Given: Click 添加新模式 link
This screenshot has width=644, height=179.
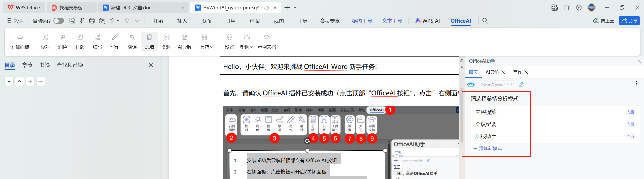Looking at the screenshot, I should click(x=488, y=148).
